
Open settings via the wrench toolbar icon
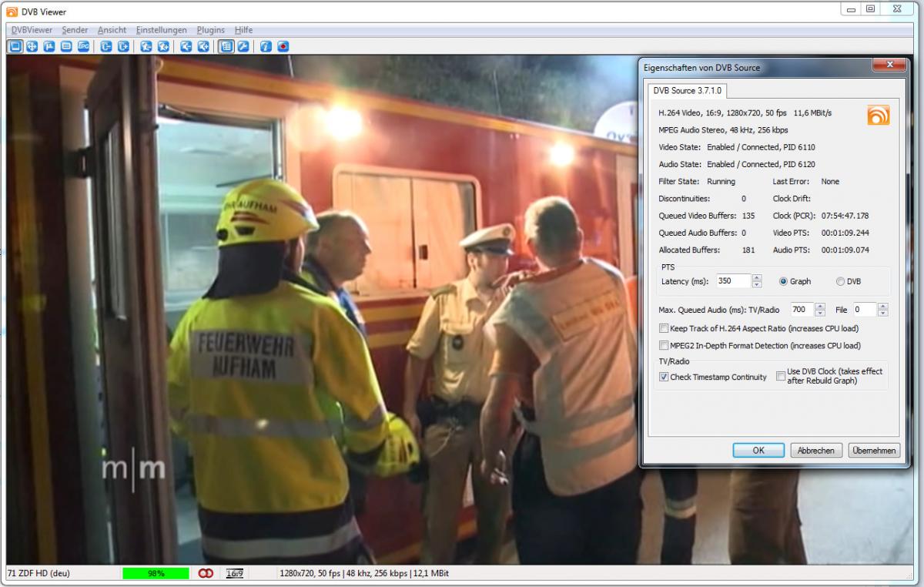243,46
